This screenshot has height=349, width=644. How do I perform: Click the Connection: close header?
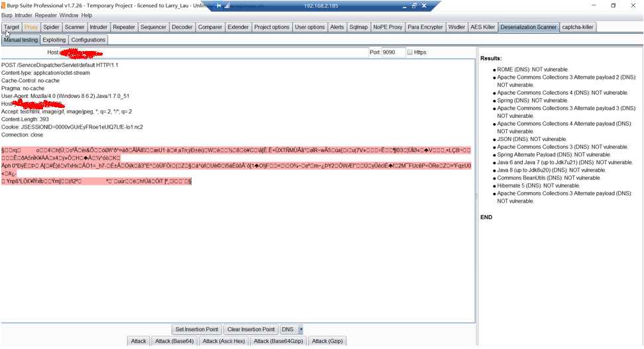pos(22,134)
